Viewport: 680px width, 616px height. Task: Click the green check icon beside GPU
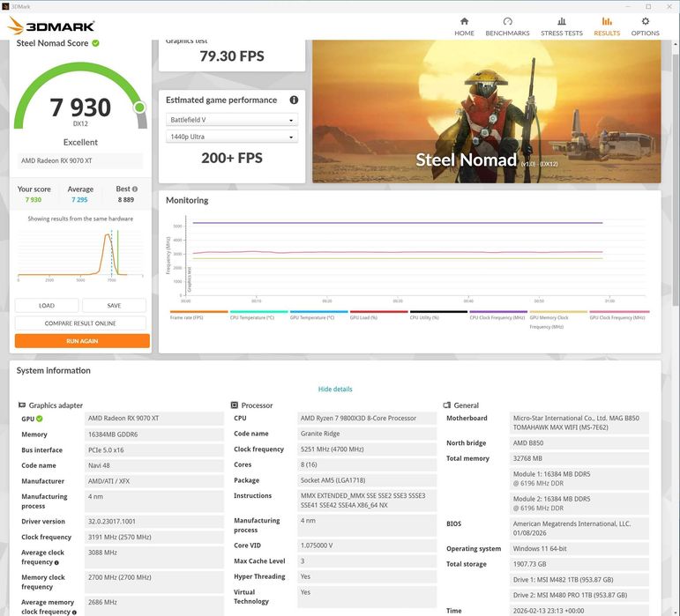pyautogui.click(x=40, y=419)
